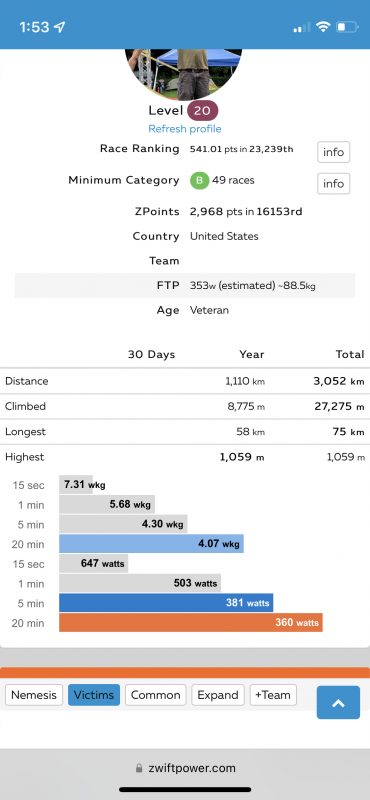Click the orange 20 min 360 watts bar
The image size is (370, 800).
pos(191,622)
